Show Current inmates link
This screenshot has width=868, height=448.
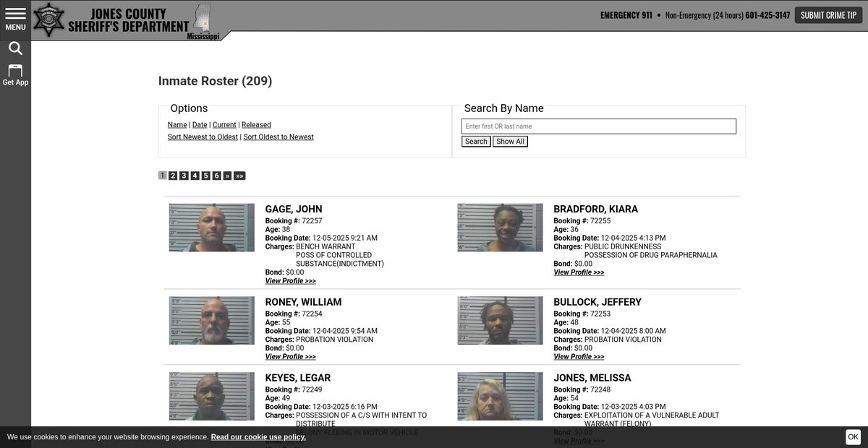pyautogui.click(x=224, y=125)
